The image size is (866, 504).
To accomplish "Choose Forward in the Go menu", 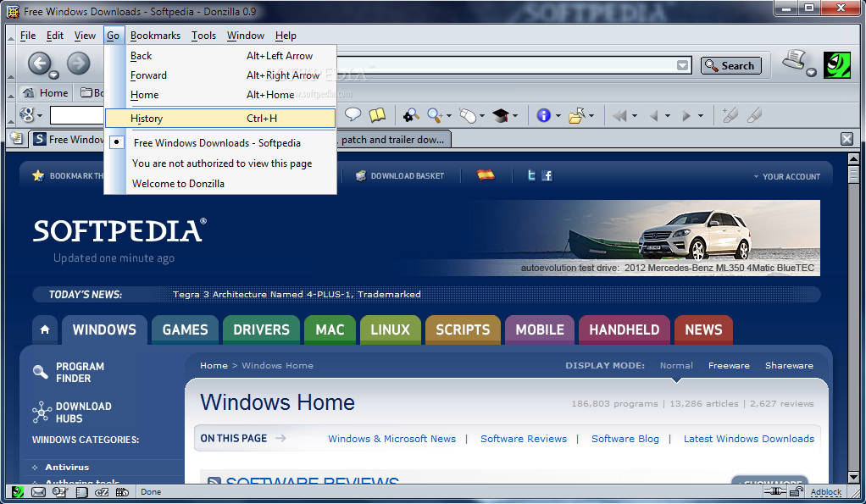I will click(x=219, y=75).
